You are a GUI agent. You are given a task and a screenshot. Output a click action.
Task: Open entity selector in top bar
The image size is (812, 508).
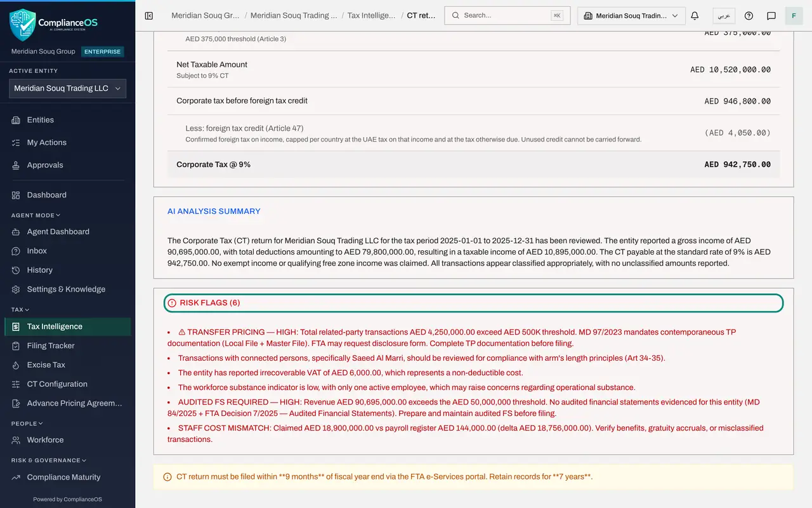631,15
